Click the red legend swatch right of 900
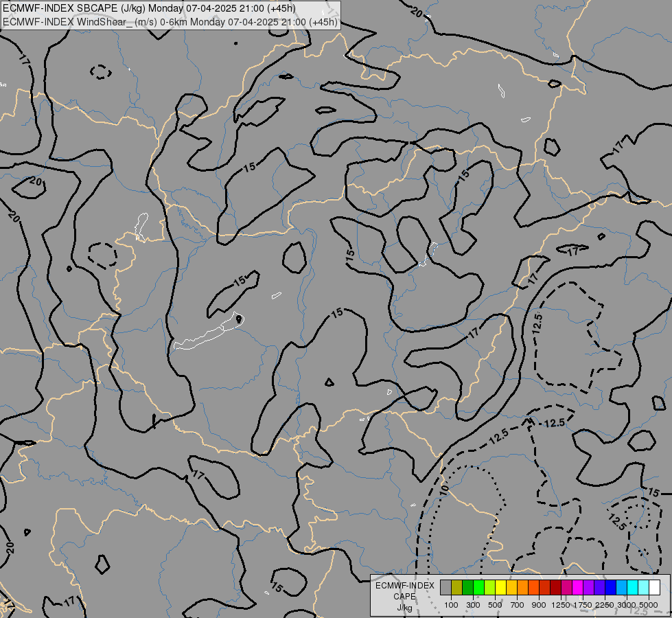Viewport: 672px width, 618px height. tap(545, 588)
